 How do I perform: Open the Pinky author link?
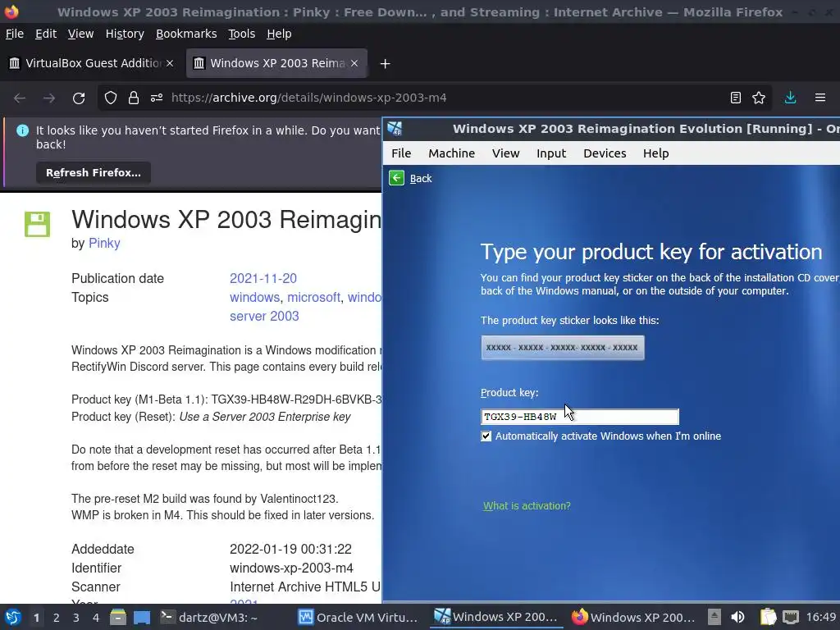click(104, 243)
